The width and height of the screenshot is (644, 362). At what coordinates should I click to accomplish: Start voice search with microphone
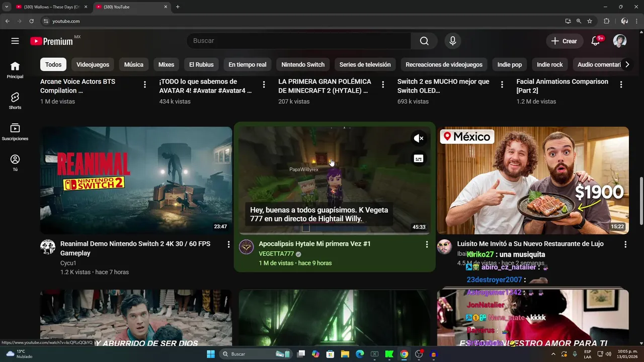tap(453, 41)
